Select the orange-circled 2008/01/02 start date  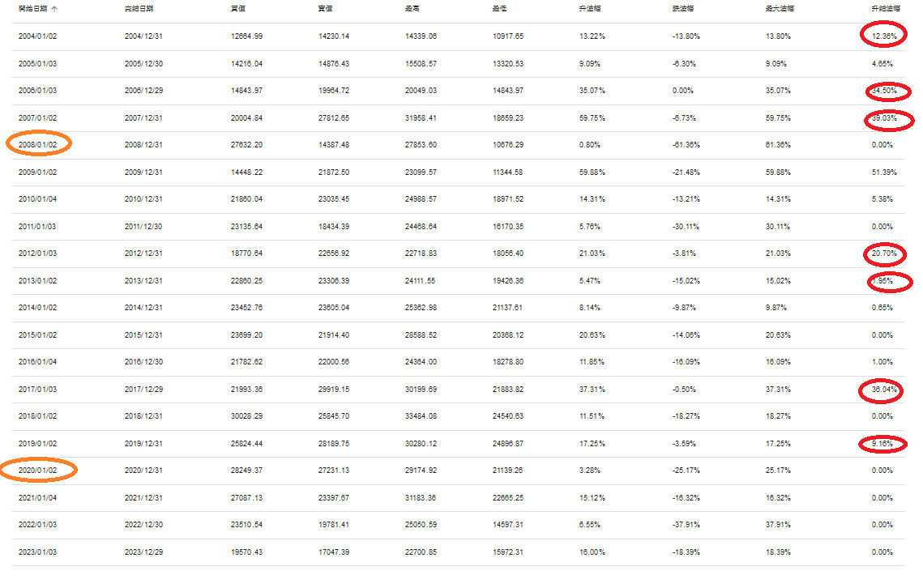[38, 145]
